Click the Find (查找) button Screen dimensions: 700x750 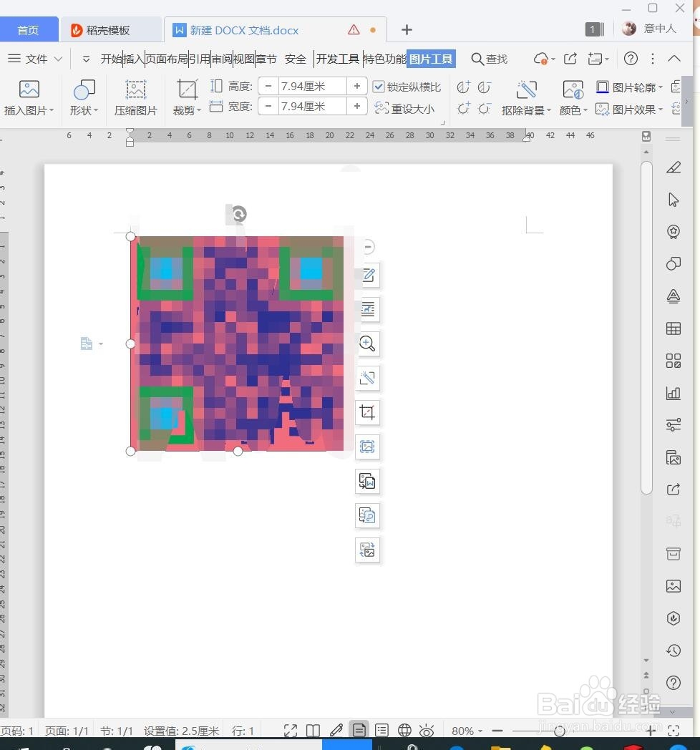490,59
